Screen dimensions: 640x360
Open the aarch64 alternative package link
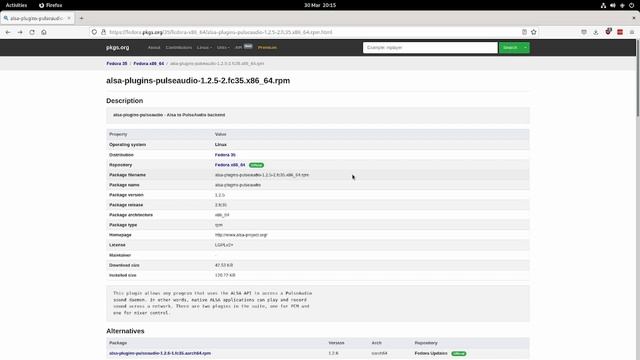[160, 353]
